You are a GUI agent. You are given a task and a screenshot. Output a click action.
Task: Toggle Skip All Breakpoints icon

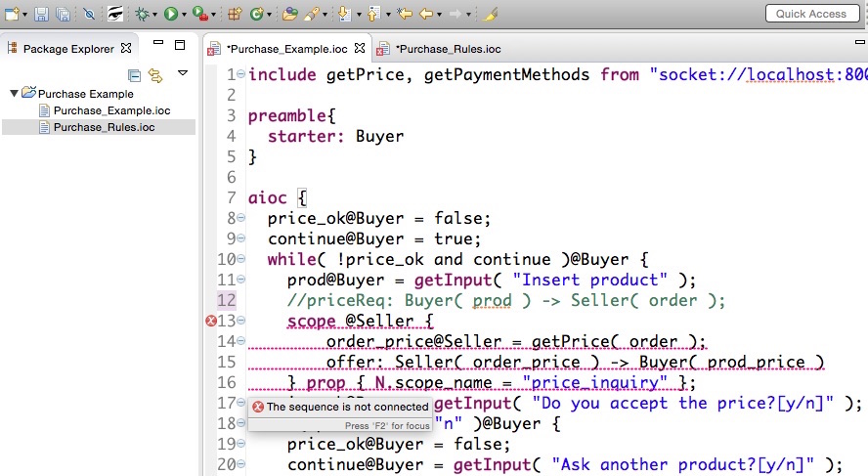pos(89,14)
